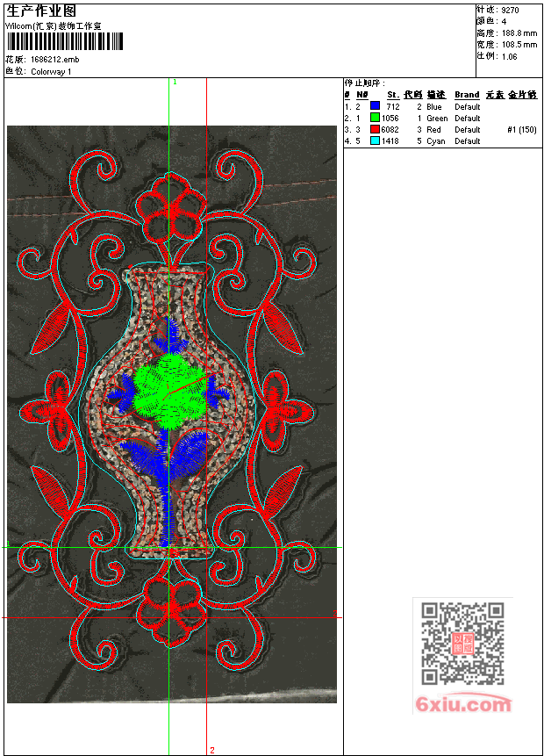Click the Colorway 1 label
Image resolution: width=544 pixels, height=756 pixels.
pos(51,71)
